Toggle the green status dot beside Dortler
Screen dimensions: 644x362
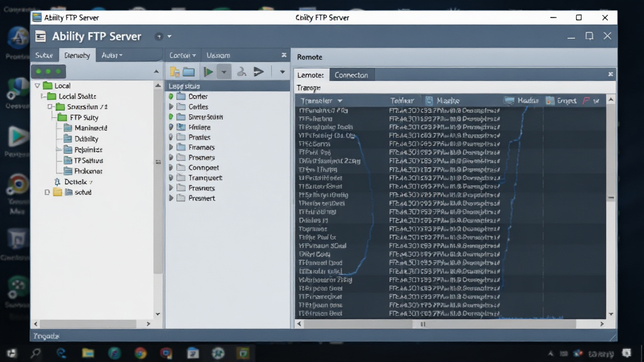(x=171, y=96)
